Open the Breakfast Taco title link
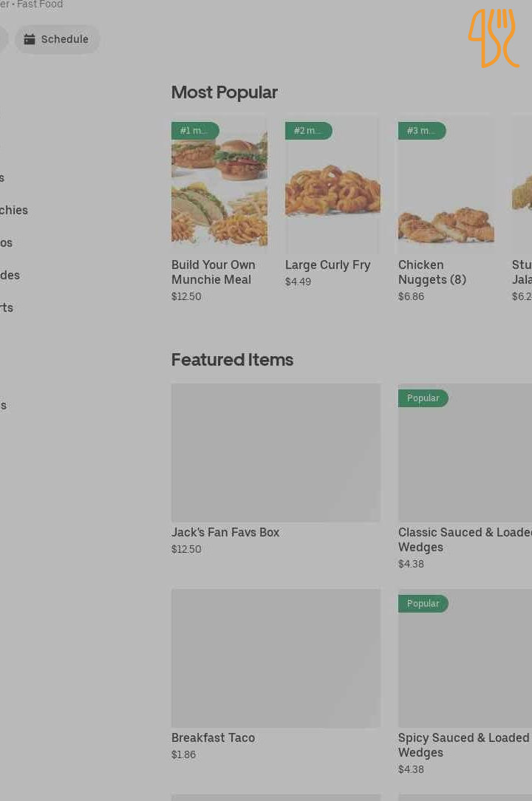Viewport: 532px width, 801px height. click(x=213, y=738)
